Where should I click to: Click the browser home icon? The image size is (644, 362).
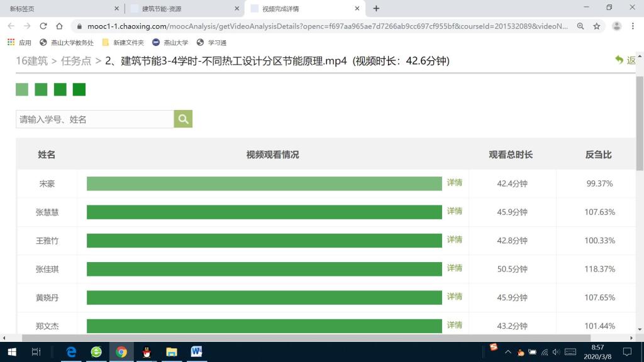pos(59,26)
